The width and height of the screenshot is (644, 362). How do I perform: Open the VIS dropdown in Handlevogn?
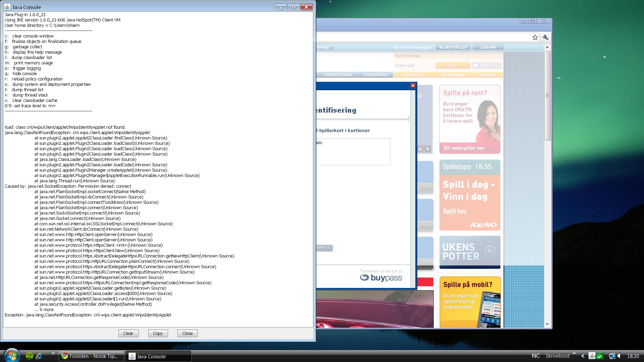[x=453, y=65]
